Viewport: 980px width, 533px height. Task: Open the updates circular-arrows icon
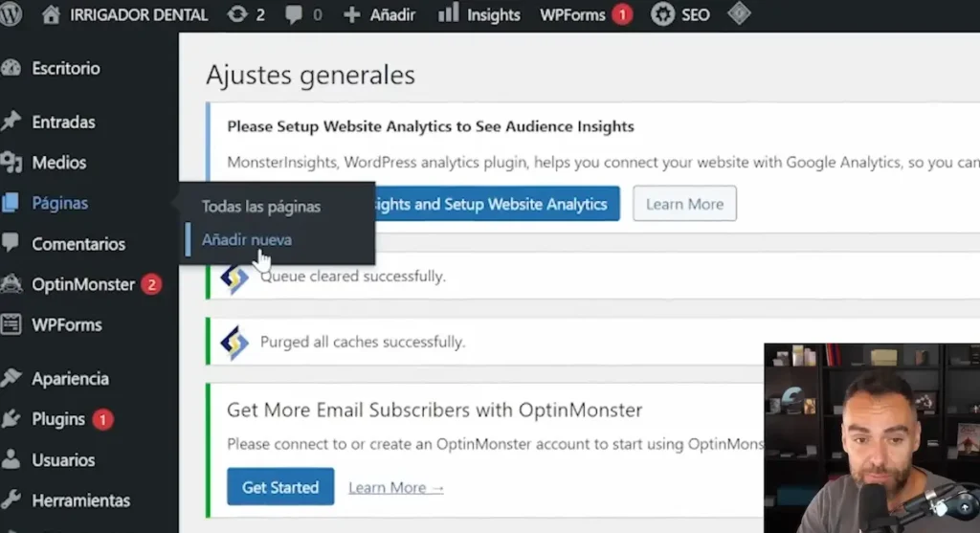pyautogui.click(x=237, y=13)
